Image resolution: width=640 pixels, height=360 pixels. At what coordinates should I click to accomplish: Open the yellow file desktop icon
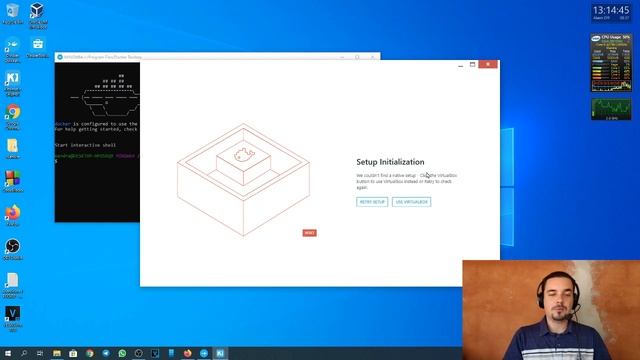coord(12,149)
